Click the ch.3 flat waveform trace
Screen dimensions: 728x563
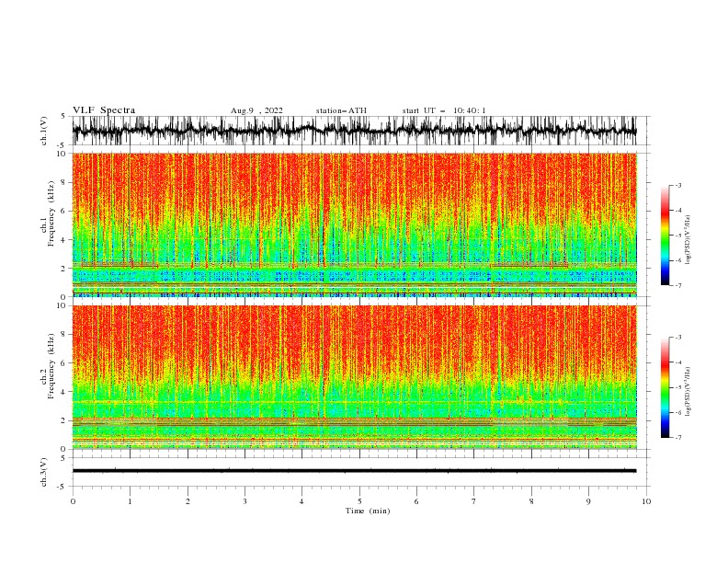pyautogui.click(x=354, y=471)
